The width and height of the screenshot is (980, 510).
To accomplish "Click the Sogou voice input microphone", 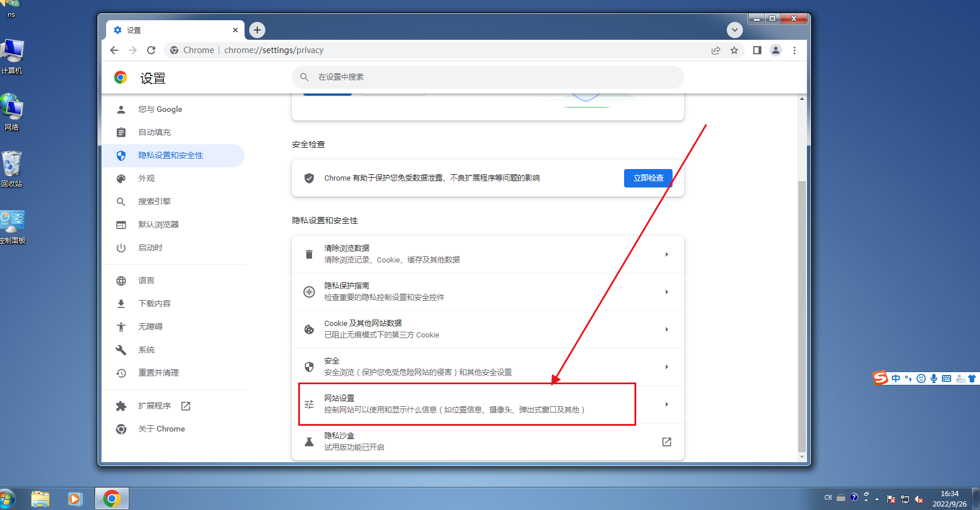I will [x=934, y=378].
